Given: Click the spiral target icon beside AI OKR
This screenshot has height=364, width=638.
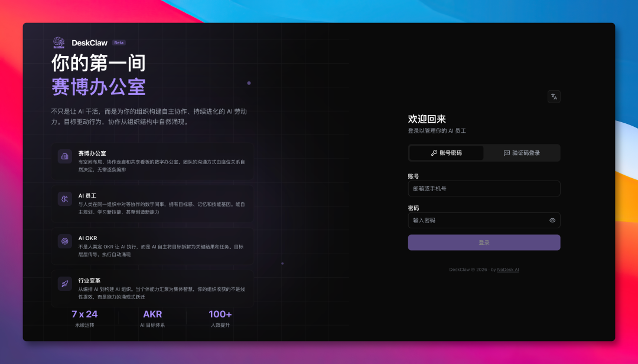Looking at the screenshot, I should pyautogui.click(x=64, y=241).
